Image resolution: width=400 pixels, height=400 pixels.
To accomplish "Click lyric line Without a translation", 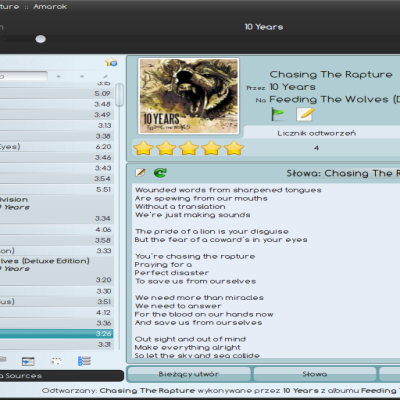I will 180,207.
